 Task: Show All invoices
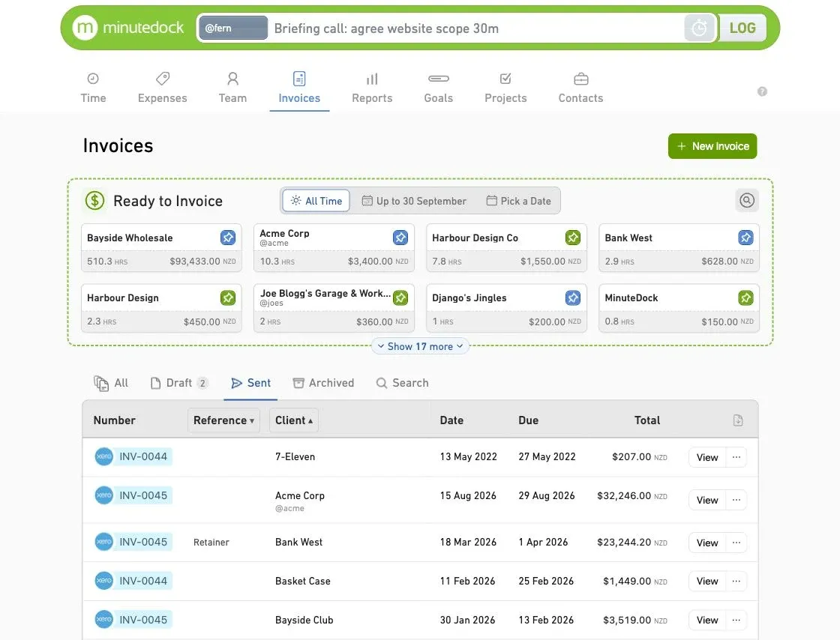pyautogui.click(x=112, y=383)
